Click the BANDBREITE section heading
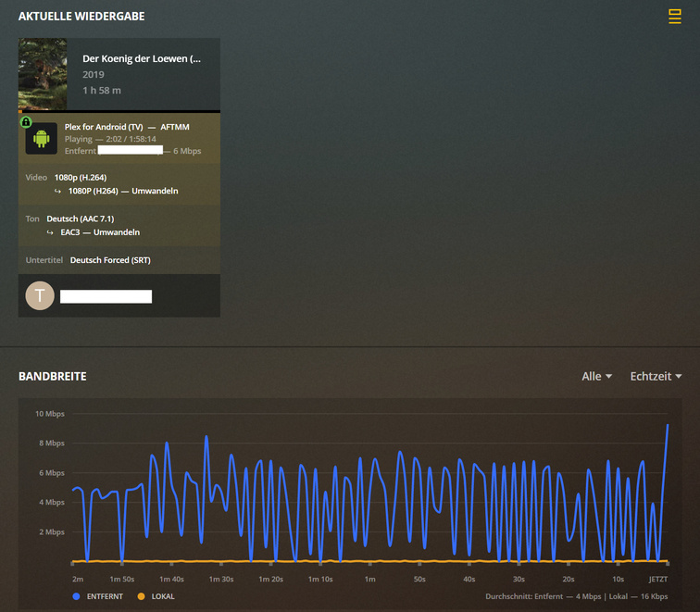The height and width of the screenshot is (612, 700). (53, 376)
